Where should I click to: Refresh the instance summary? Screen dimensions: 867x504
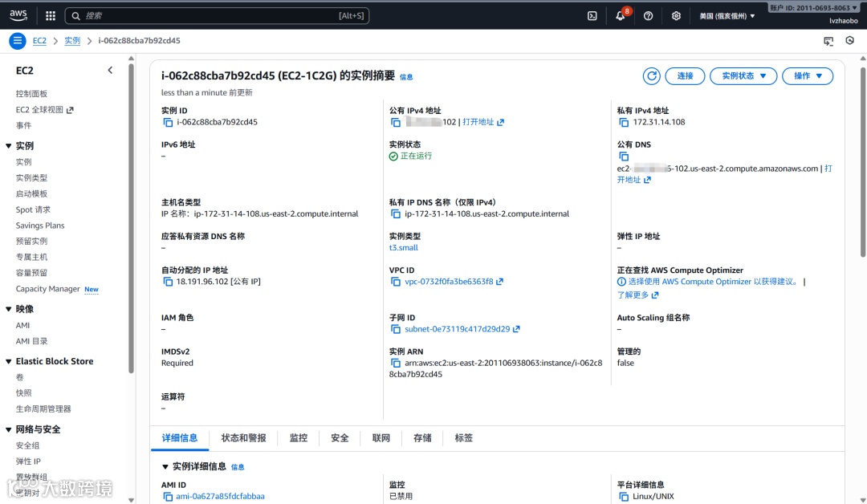tap(651, 76)
